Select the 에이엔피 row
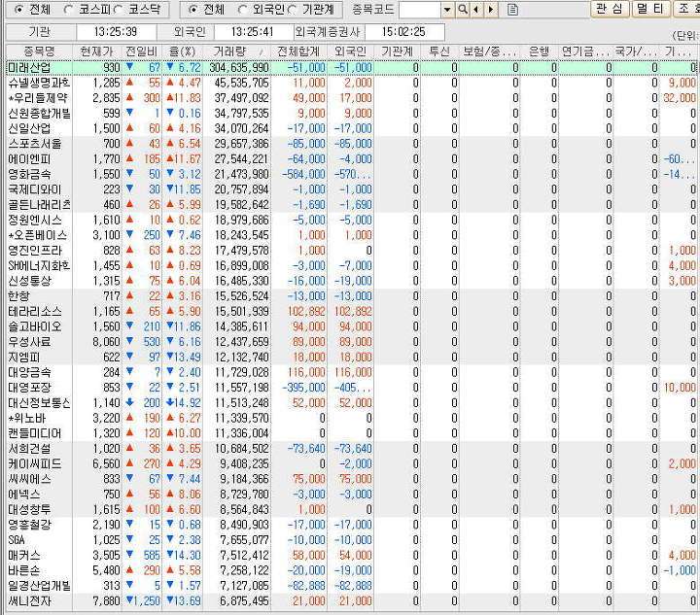 [351, 158]
